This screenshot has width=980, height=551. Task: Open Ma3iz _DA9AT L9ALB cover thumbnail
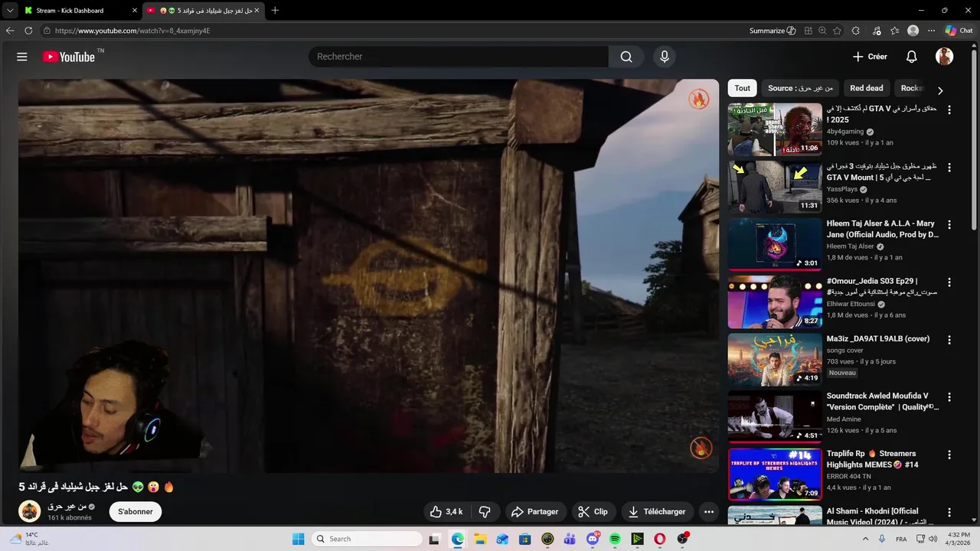point(775,359)
